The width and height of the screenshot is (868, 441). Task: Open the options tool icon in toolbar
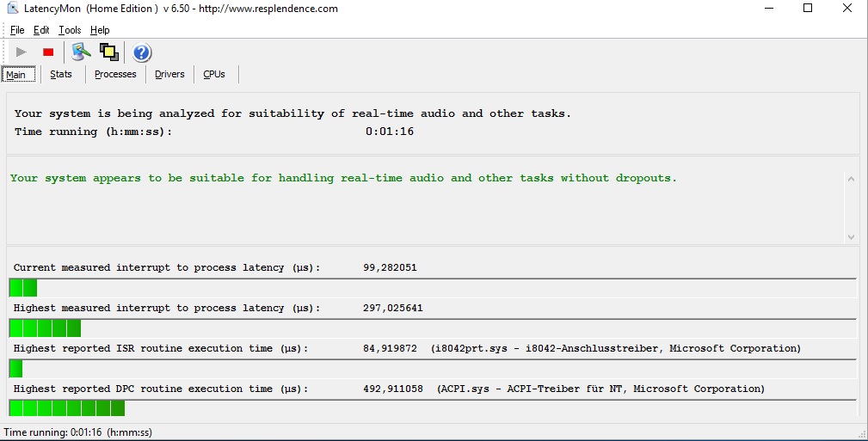point(81,52)
